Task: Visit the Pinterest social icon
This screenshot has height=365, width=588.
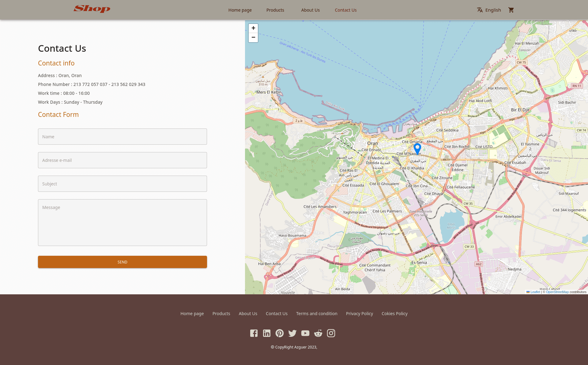Action: tap(279, 333)
